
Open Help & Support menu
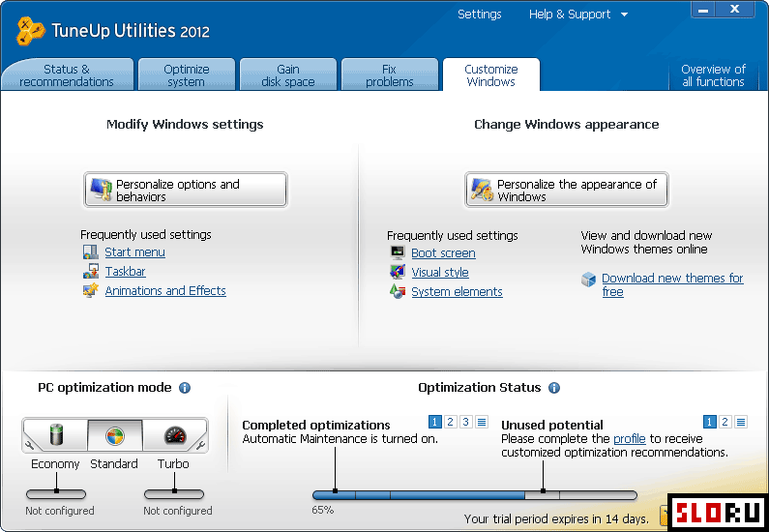[570, 15]
